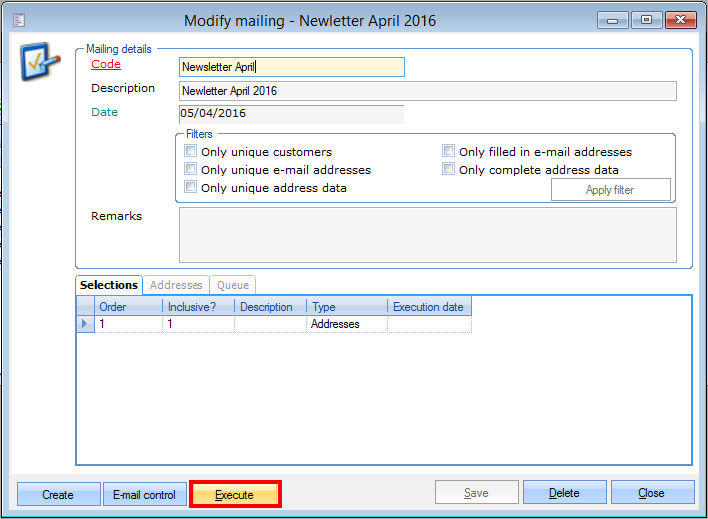This screenshot has width=708, height=519.
Task: Sort by the Execution date column header
Action: (x=428, y=307)
